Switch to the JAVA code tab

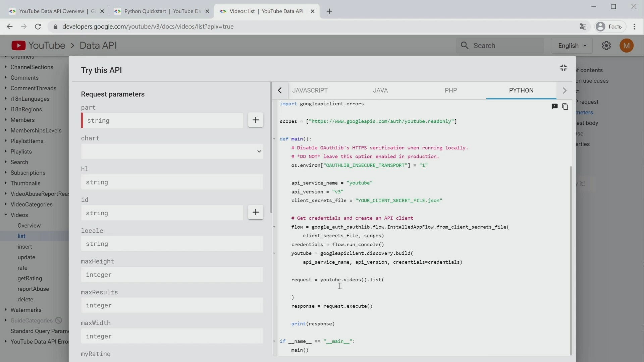(380, 90)
